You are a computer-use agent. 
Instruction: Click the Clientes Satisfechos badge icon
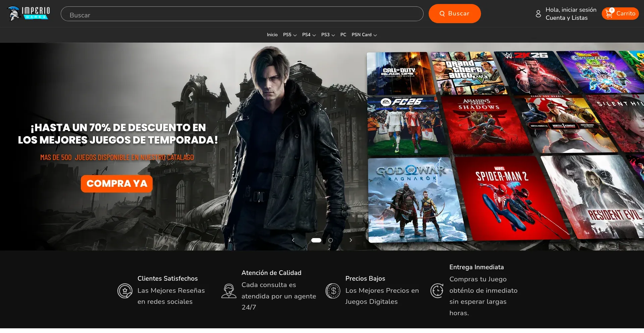(x=125, y=291)
